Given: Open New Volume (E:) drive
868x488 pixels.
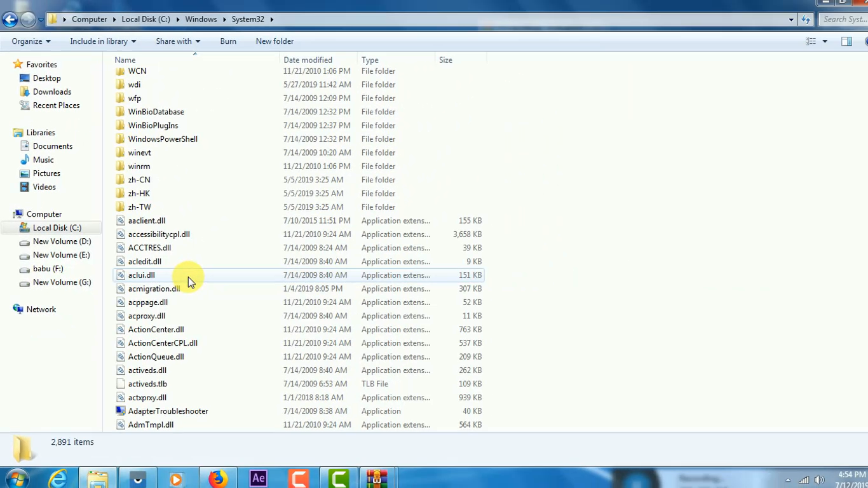Looking at the screenshot, I should pos(61,255).
